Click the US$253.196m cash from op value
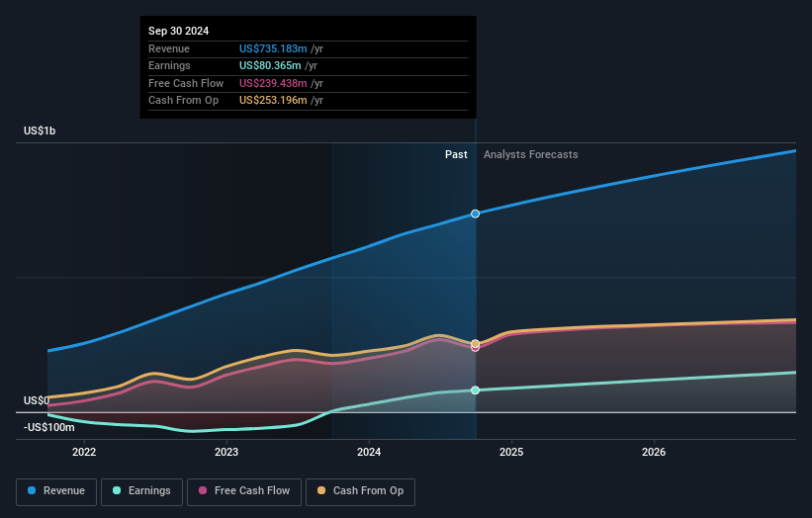Viewport: 812px width, 518px height. pos(273,101)
